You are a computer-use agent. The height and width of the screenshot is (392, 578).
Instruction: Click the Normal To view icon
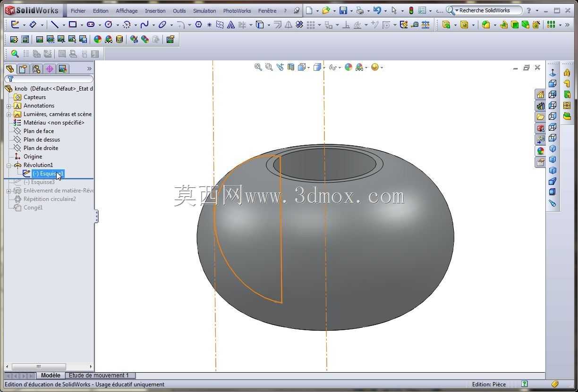click(552, 73)
